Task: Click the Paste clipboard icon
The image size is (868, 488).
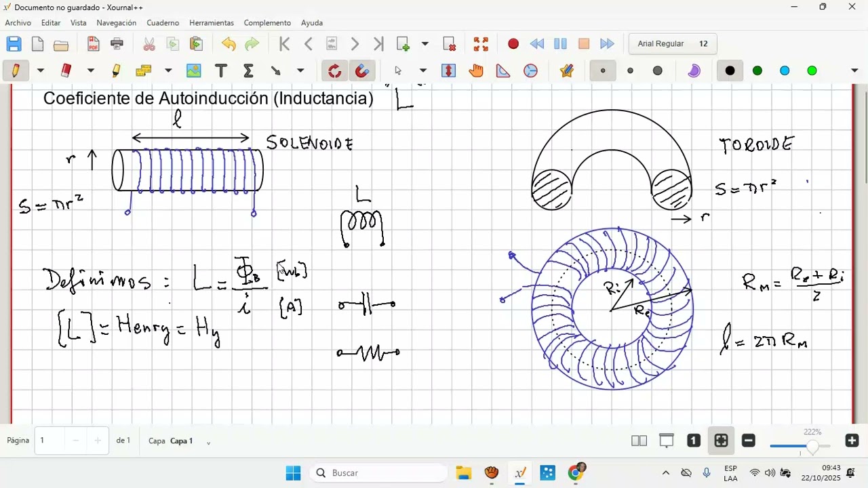Action: click(x=197, y=44)
